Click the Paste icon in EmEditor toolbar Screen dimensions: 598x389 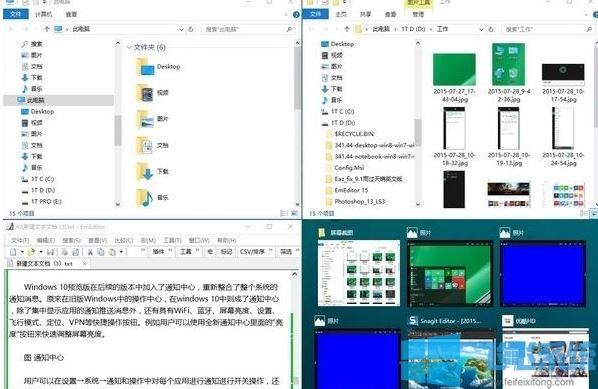click(x=112, y=252)
